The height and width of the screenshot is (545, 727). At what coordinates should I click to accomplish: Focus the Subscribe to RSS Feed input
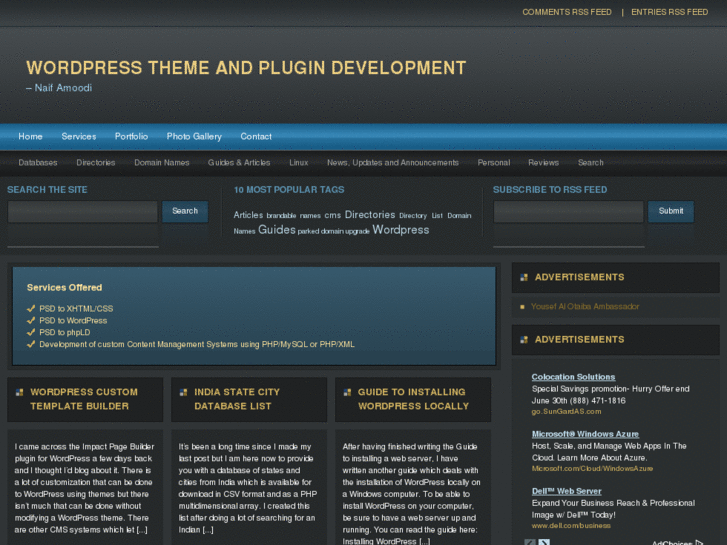[x=568, y=212]
